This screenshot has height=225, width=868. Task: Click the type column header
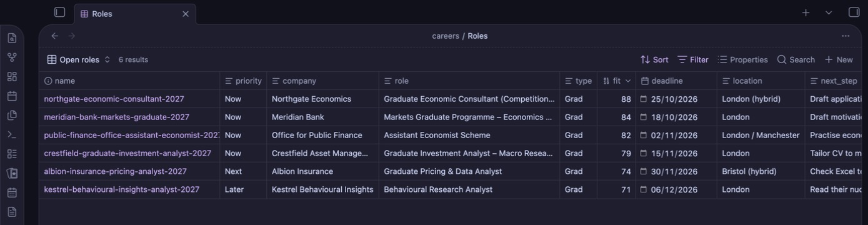pos(578,81)
